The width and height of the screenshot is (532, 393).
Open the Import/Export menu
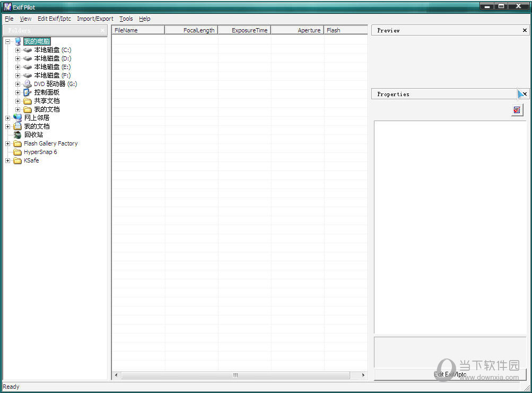[x=95, y=19]
